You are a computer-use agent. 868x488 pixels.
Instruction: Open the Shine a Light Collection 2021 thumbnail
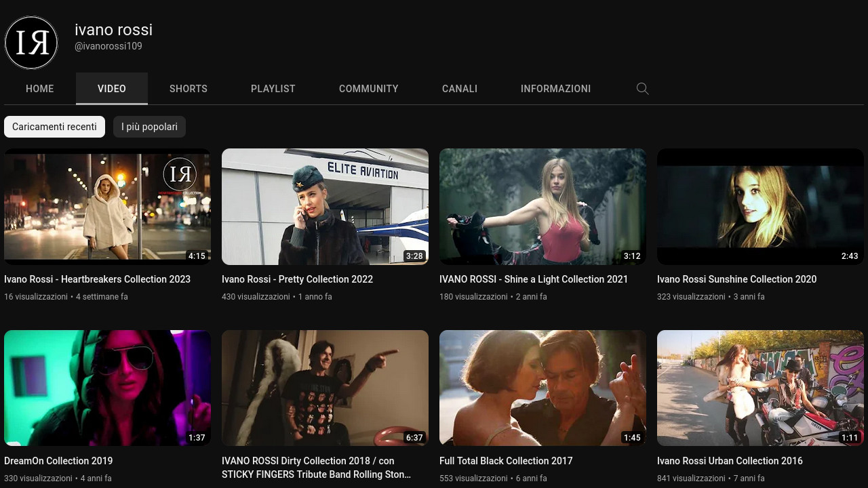[x=542, y=207]
